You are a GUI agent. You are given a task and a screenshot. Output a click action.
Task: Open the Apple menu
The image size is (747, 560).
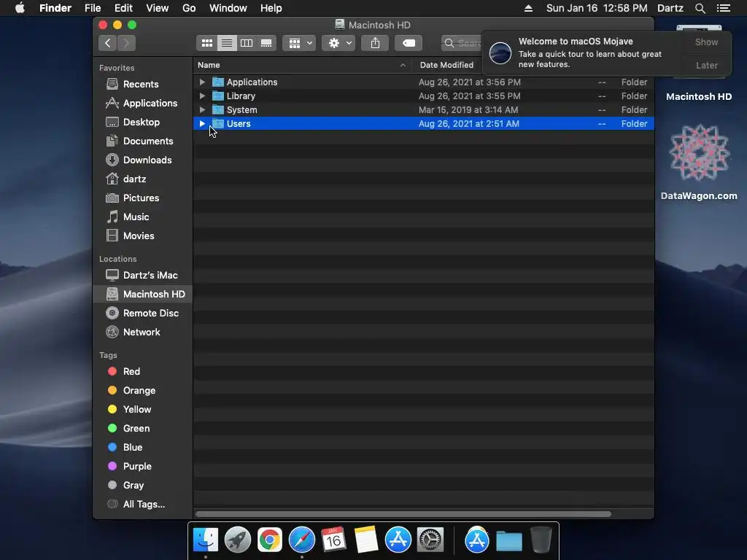20,8
